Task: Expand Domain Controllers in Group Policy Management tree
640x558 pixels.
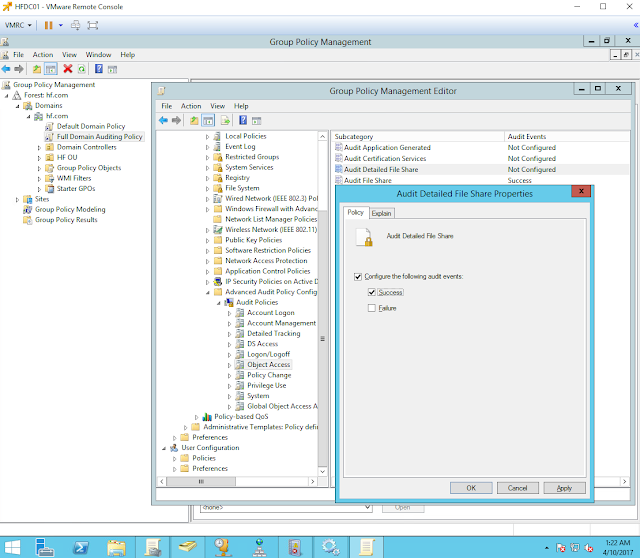Action: click(39, 147)
